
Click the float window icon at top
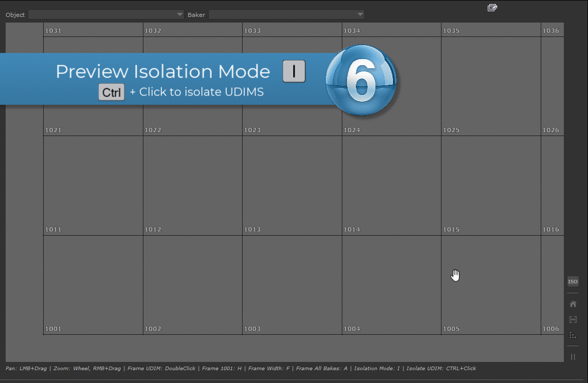[x=492, y=7]
